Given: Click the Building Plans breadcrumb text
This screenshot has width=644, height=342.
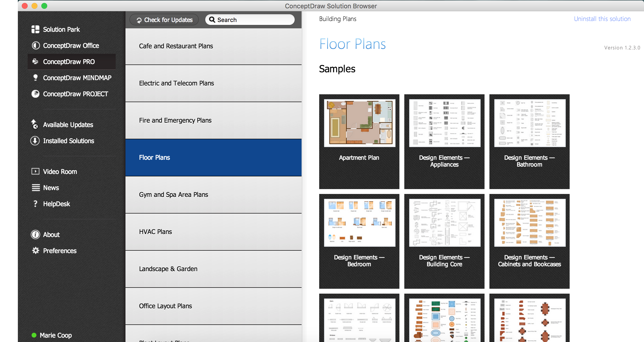Looking at the screenshot, I should (338, 19).
